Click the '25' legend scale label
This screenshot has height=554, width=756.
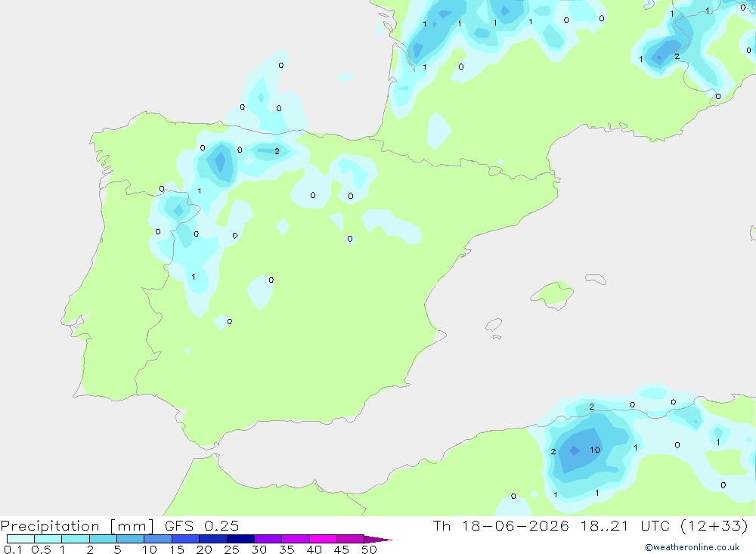click(x=231, y=549)
